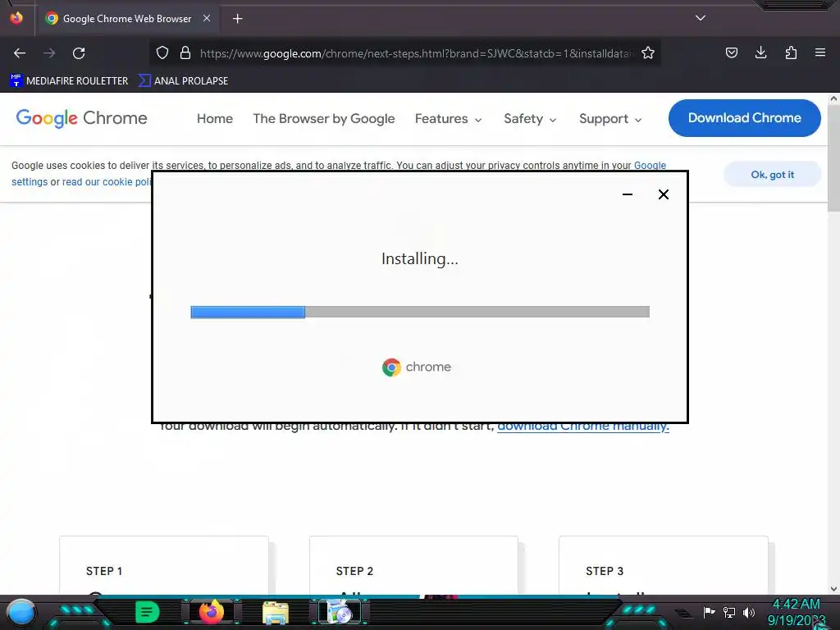Open the Firefox application menu
This screenshot has height=630, width=840.
tap(820, 52)
